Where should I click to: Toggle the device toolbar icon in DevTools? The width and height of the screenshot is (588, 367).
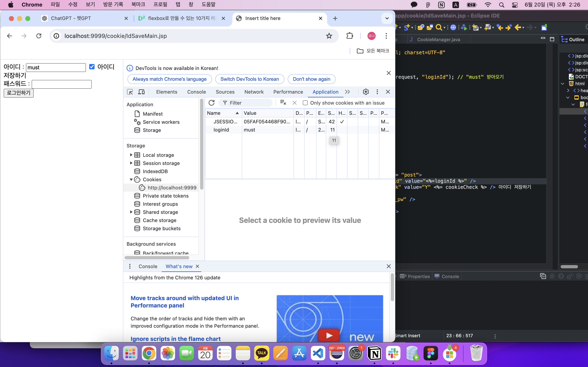[141, 92]
